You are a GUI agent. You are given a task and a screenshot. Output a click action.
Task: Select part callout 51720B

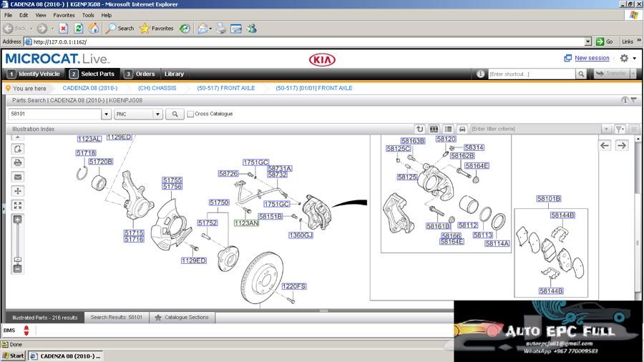click(x=101, y=162)
